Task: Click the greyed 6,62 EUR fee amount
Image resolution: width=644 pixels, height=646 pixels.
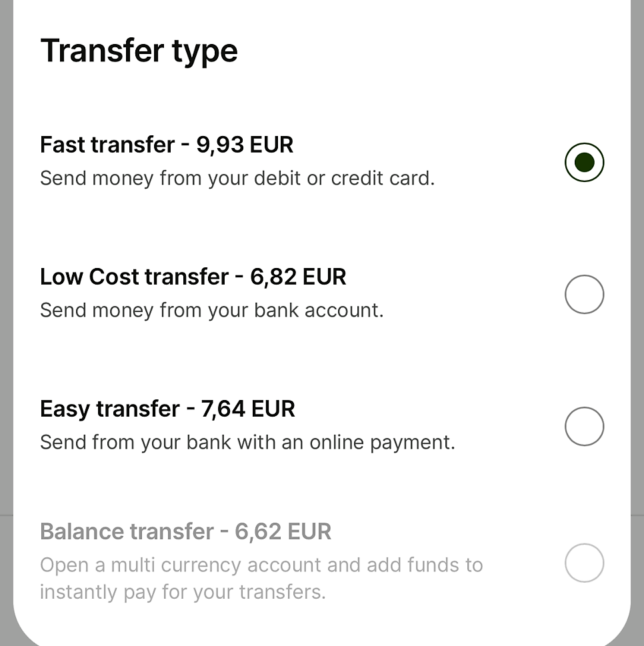Action: (x=283, y=531)
